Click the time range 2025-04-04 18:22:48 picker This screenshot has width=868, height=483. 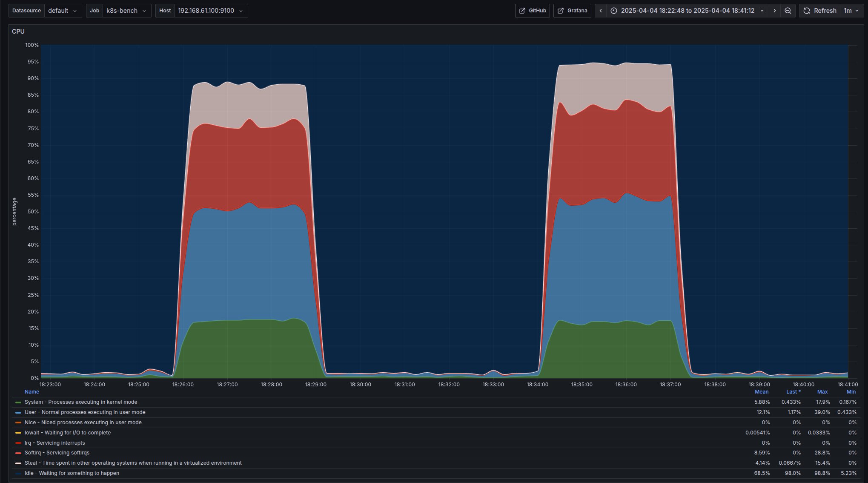[x=685, y=11]
